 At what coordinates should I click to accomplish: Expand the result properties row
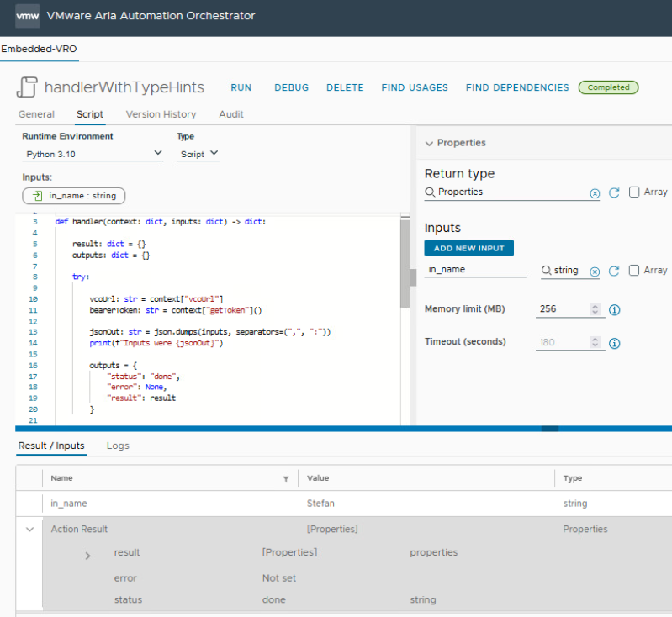[x=87, y=556]
